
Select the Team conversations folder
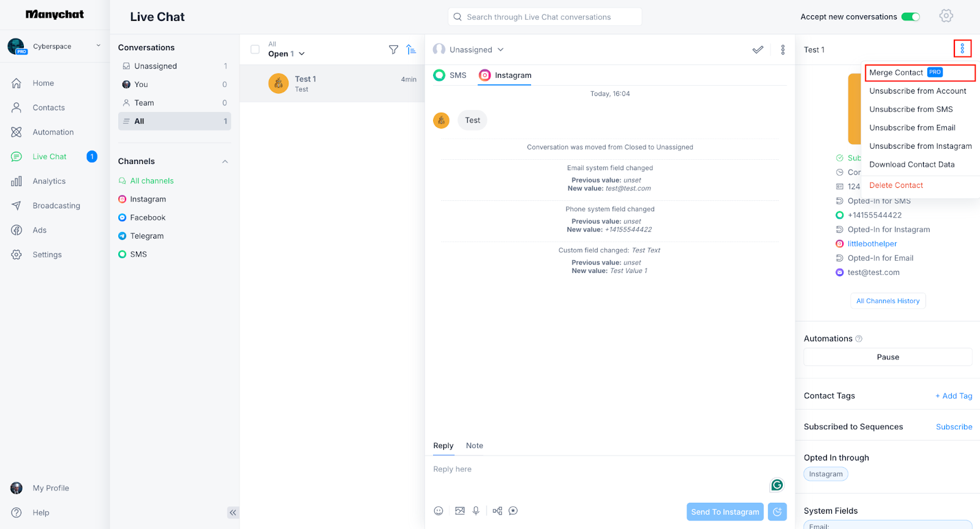click(x=175, y=103)
